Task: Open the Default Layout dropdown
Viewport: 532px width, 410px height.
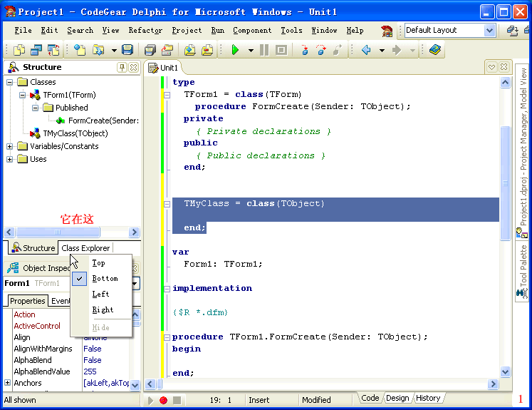Action: point(489,30)
